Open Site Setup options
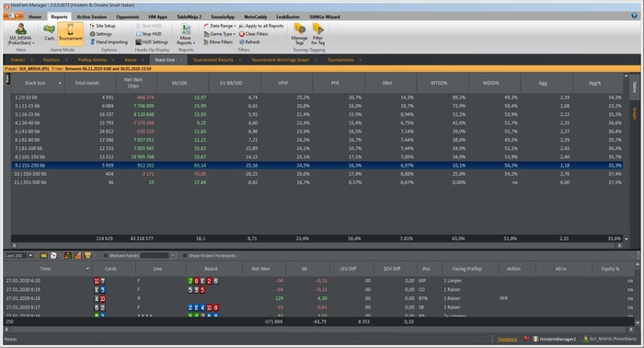Viewport: 644px width, 348px height. 103,26
